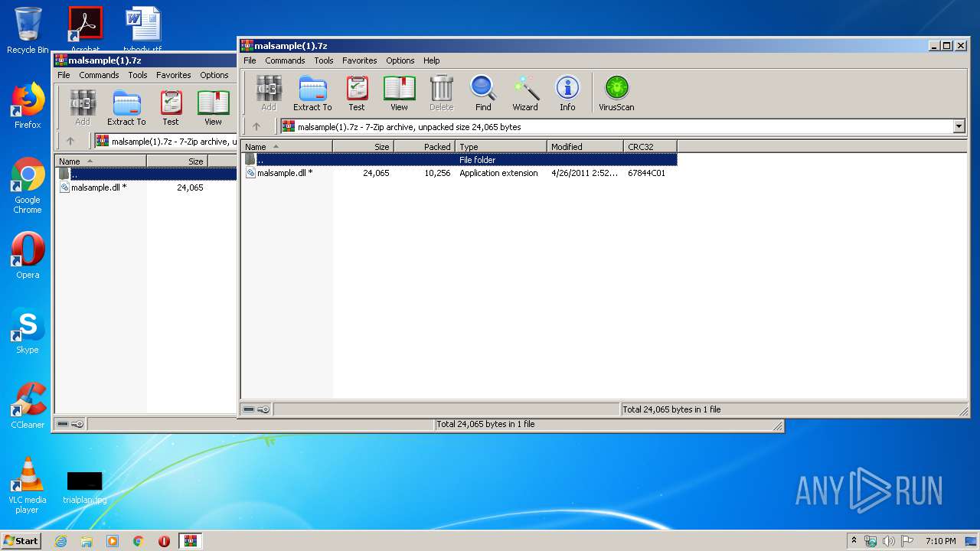Sort by Name column in background window
The height and width of the screenshot is (551, 980).
(x=101, y=161)
